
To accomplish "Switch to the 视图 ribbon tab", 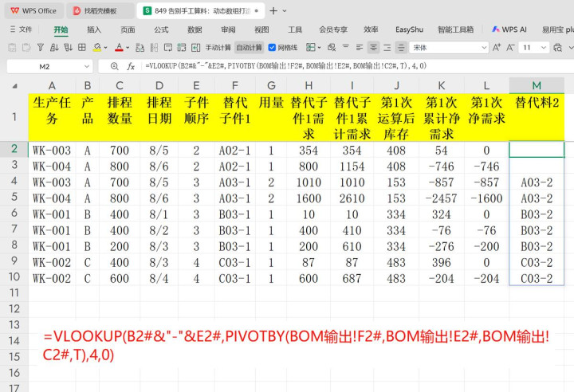I will tap(261, 29).
